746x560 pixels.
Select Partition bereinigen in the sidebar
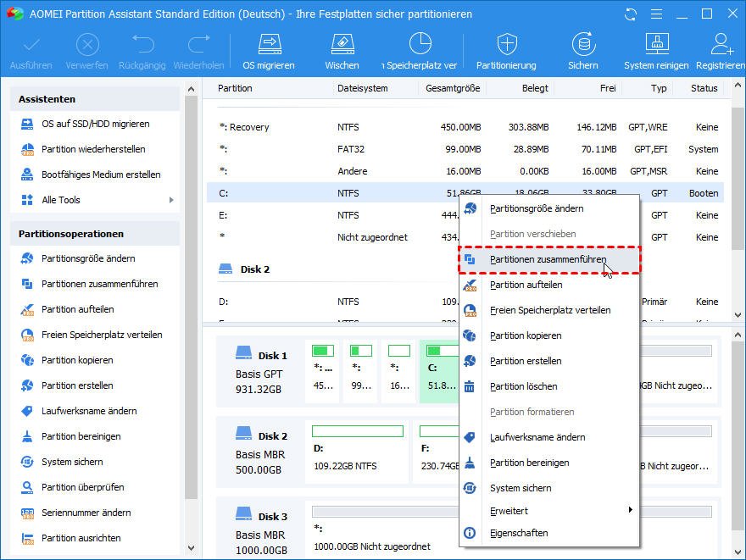click(x=81, y=436)
